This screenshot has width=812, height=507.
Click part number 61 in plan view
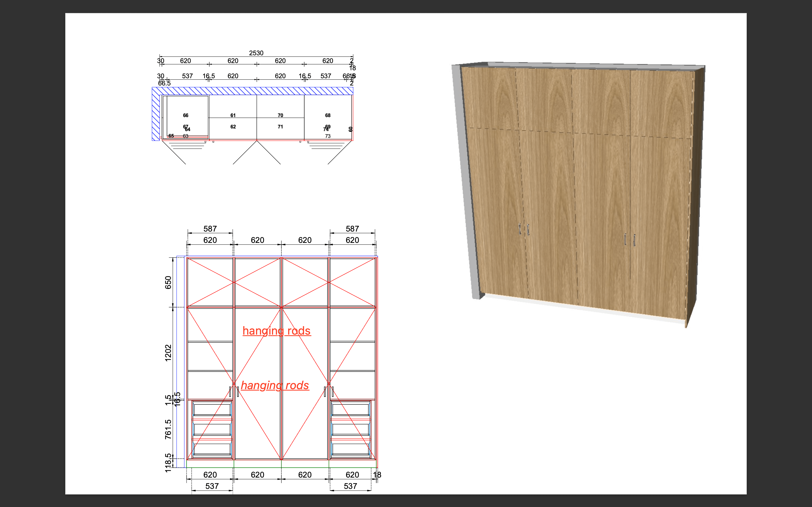[233, 115]
